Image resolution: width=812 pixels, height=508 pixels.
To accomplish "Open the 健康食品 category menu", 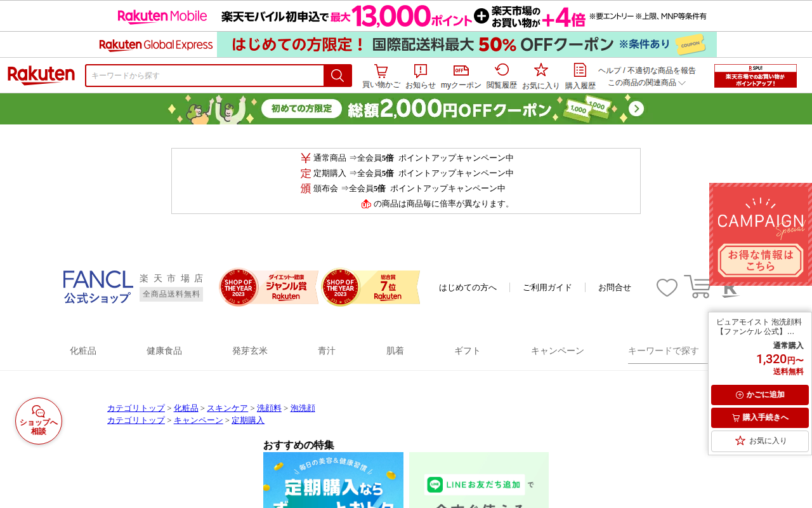I will pos(164,351).
